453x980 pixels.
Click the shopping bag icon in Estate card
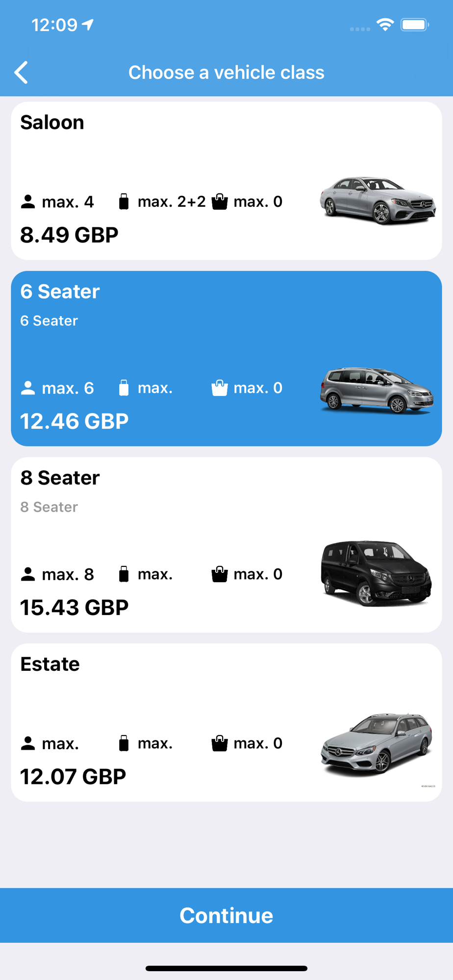tap(220, 743)
